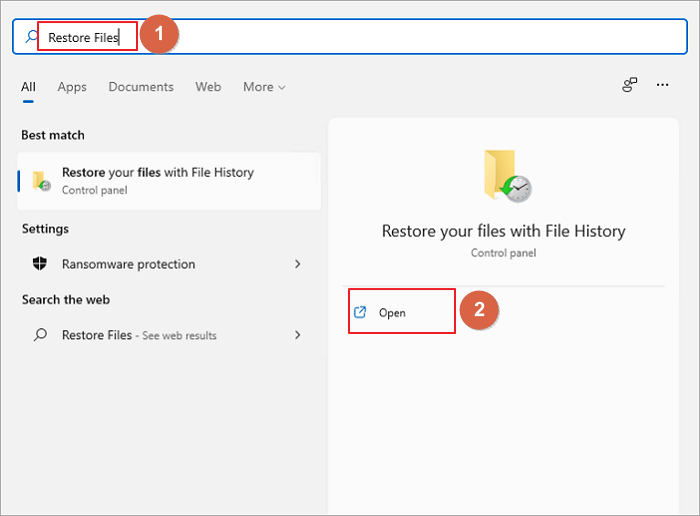The image size is (700, 516).
Task: Click the magnifier icon in the search box
Action: [x=33, y=37]
